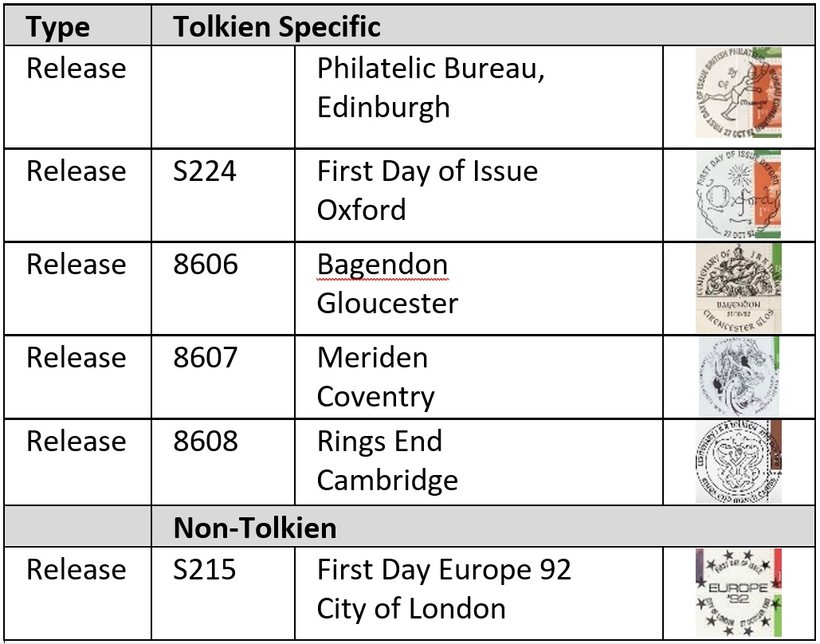Click the Bagendon Cirencester postmark image
Screen dimensions: 820x644
point(739,288)
